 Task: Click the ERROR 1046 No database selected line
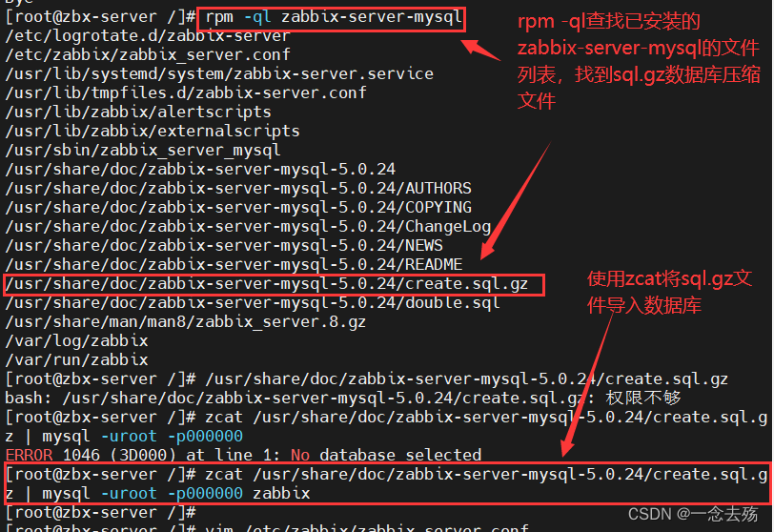coord(243,455)
